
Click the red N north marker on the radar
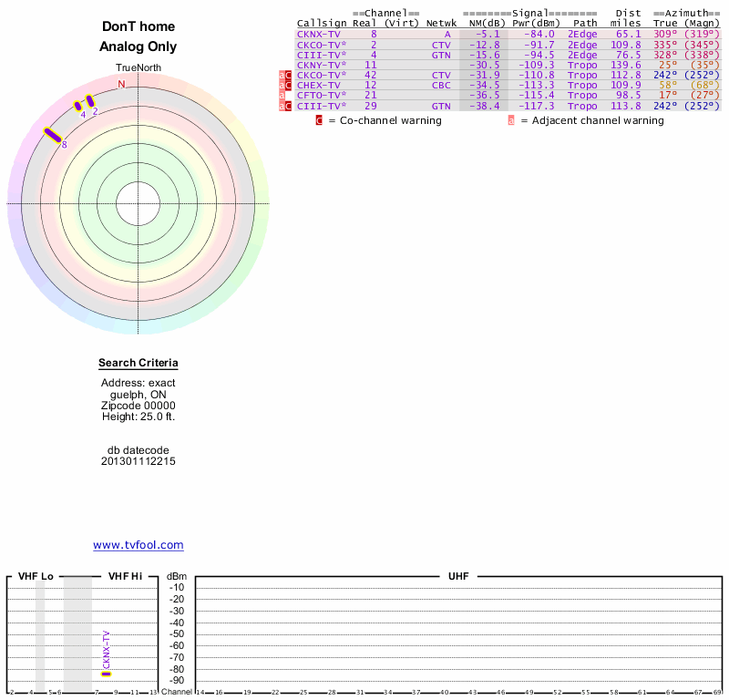pyautogui.click(x=121, y=84)
